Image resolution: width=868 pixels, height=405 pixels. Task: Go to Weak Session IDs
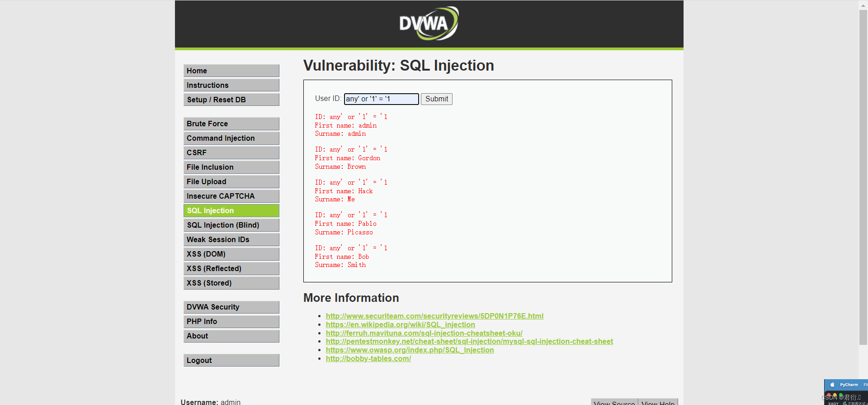coord(231,239)
